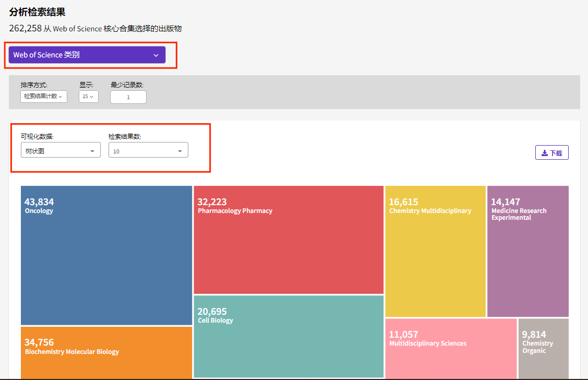Click the 43,834 Oncology count
588x380 pixels.
click(39, 202)
